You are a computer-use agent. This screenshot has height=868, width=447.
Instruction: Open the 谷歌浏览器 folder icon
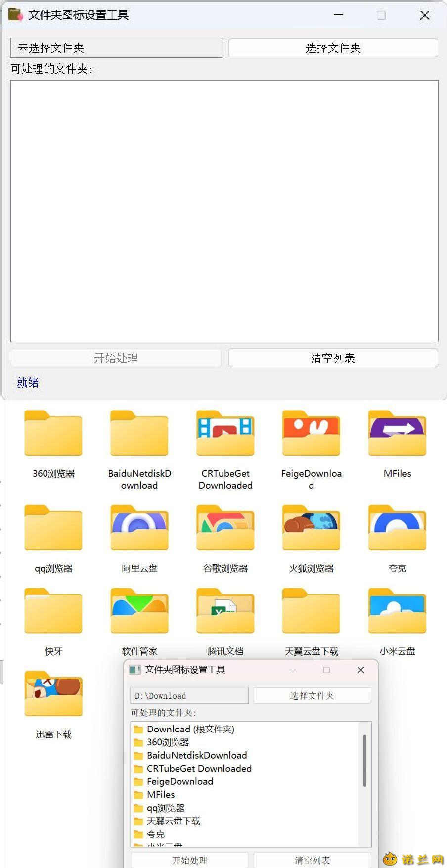(x=225, y=528)
